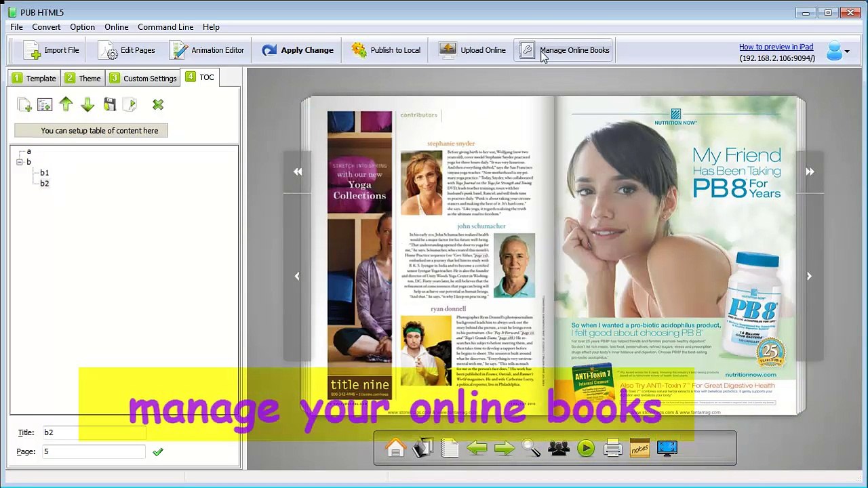Click Publish to Local
This screenshot has width=868, height=488.
[x=386, y=50]
